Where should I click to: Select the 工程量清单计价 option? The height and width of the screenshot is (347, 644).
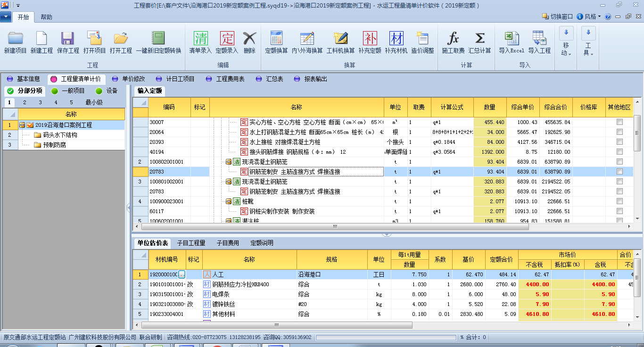coord(76,79)
